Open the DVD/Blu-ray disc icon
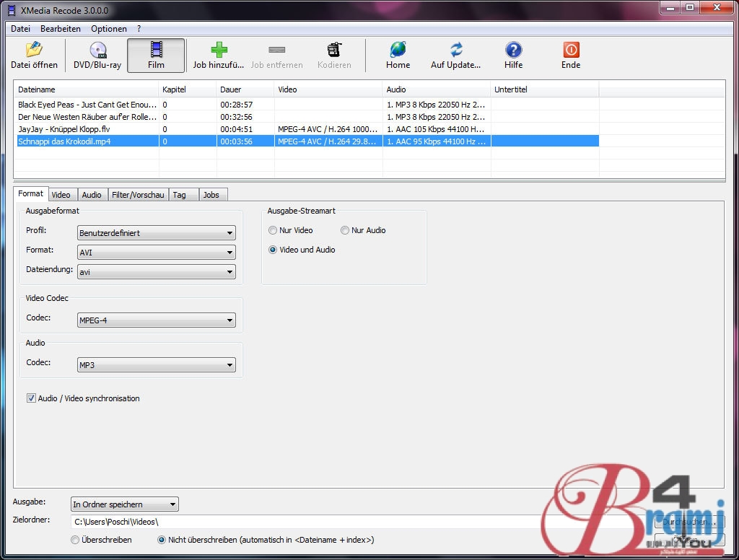739x560 pixels. coord(97,50)
